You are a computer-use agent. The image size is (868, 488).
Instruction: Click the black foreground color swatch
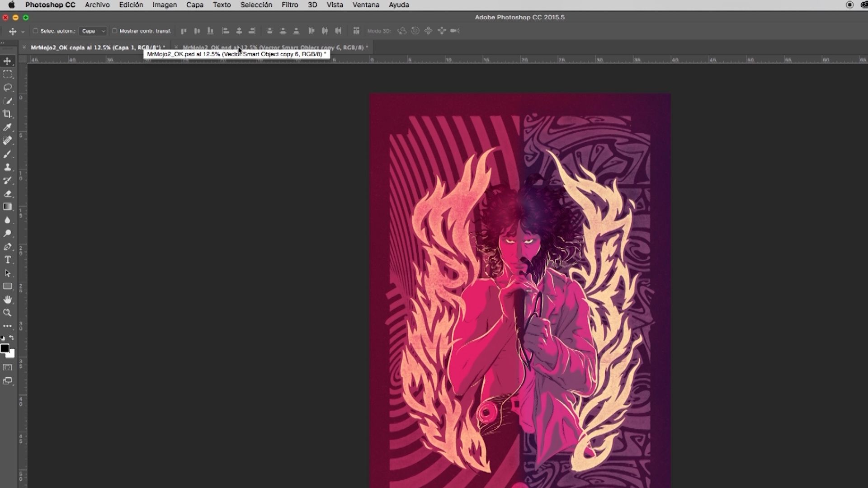pos(5,348)
